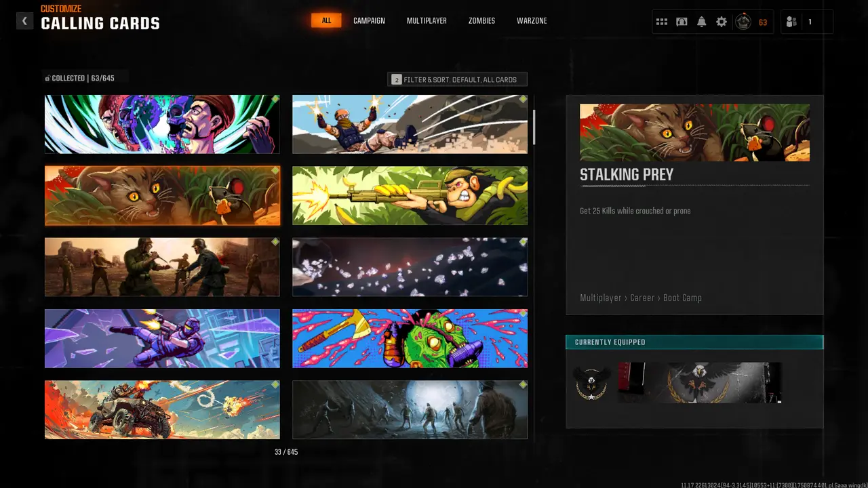868x488 pixels.
Task: Click the "Multiplayer › Career › Boot Camp" path
Action: [641, 298]
